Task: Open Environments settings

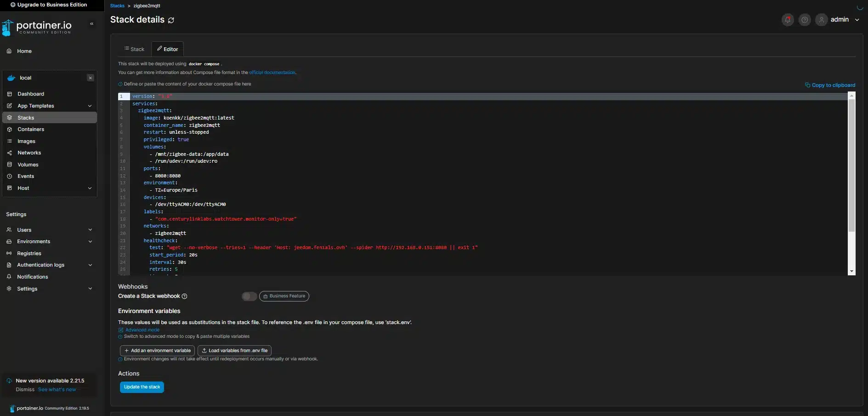Action: point(34,241)
